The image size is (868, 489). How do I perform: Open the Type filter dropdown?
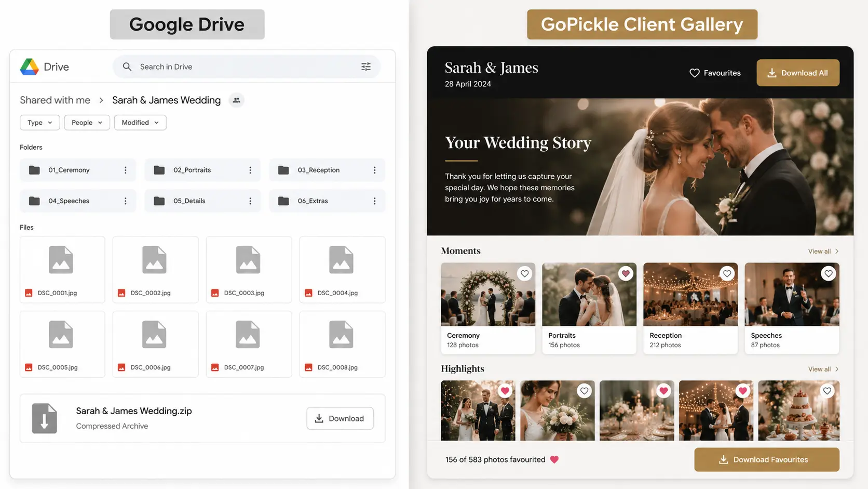pyautogui.click(x=39, y=123)
